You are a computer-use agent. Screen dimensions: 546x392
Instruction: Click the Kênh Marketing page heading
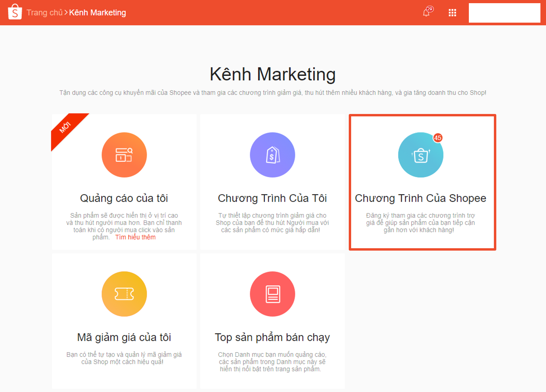tap(273, 74)
